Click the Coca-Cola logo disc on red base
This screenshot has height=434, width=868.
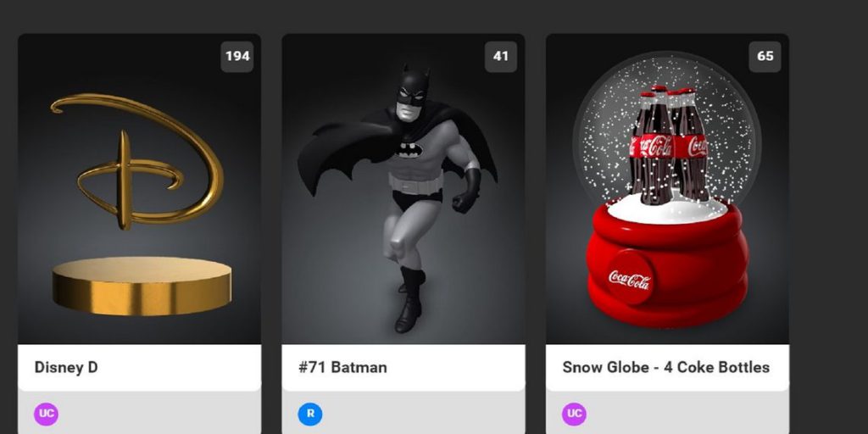630,277
